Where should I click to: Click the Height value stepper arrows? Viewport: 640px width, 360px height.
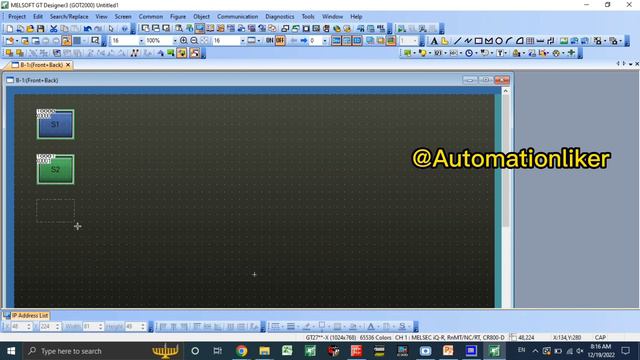143,327
